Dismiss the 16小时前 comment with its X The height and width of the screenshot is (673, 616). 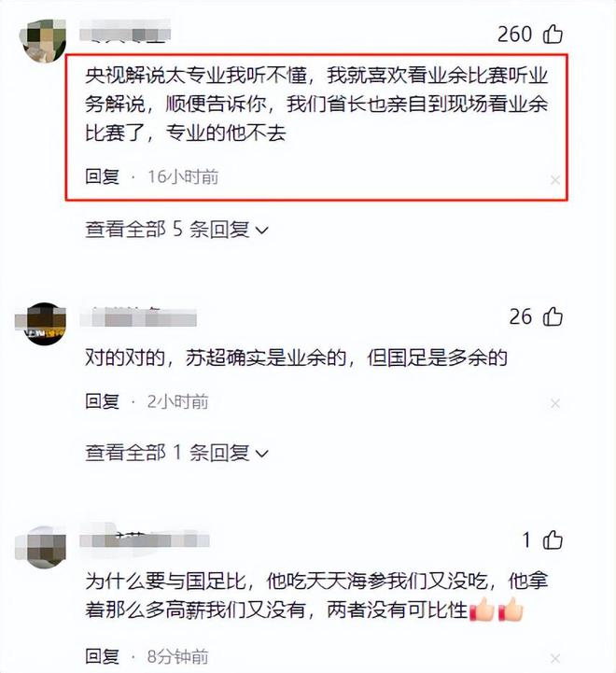pyautogui.click(x=555, y=180)
